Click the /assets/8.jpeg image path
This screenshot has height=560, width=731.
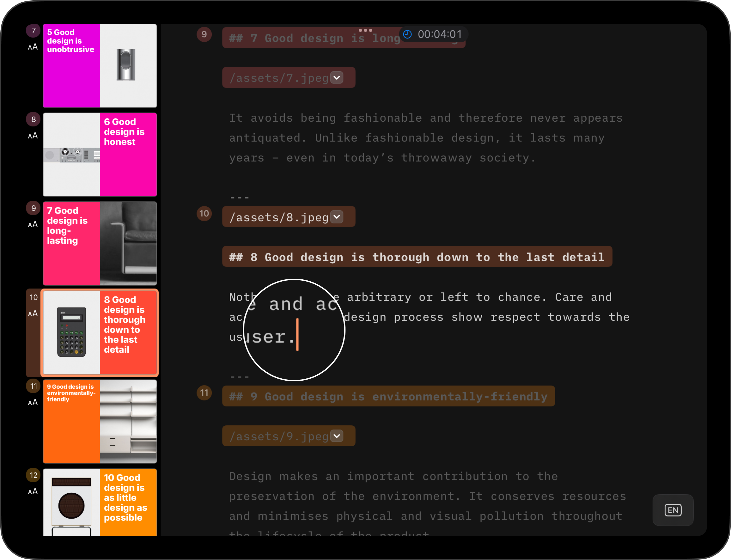279,217
